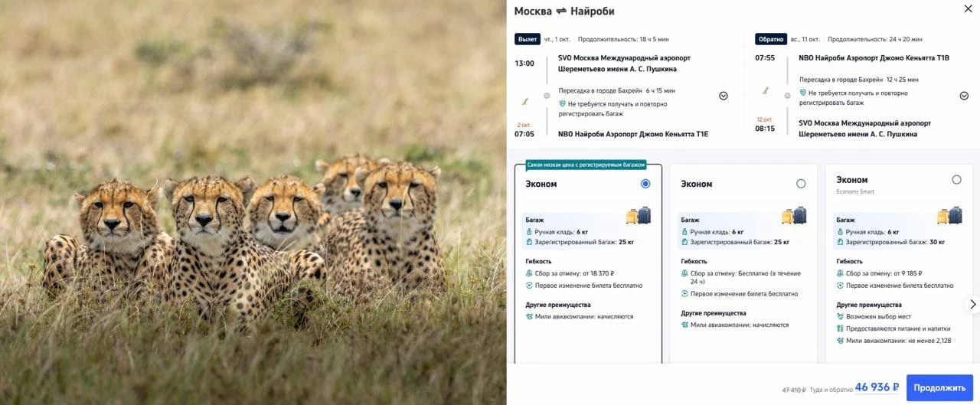Click airplane icon on outbound flight timeline

click(x=525, y=101)
